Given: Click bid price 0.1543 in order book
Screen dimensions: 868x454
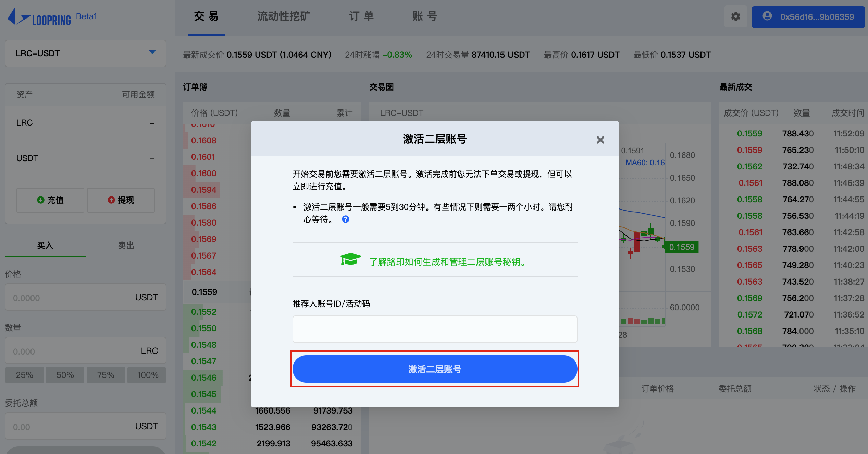Looking at the screenshot, I should coord(204,427).
